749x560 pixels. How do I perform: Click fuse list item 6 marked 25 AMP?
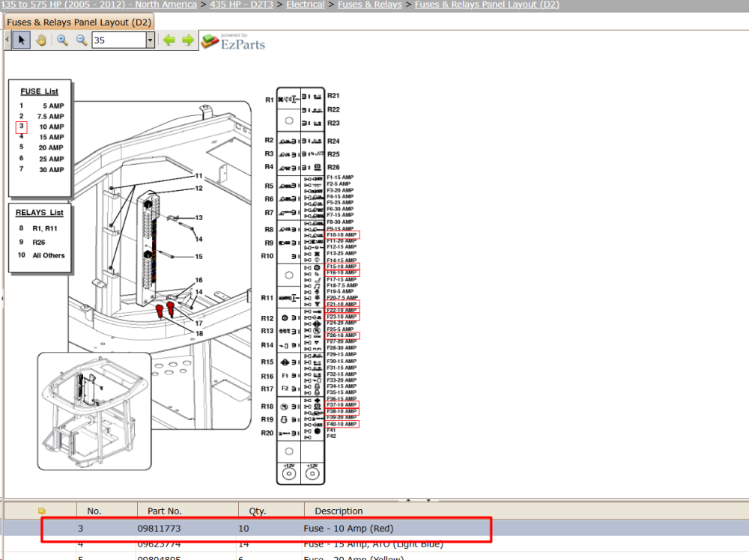tap(41, 159)
